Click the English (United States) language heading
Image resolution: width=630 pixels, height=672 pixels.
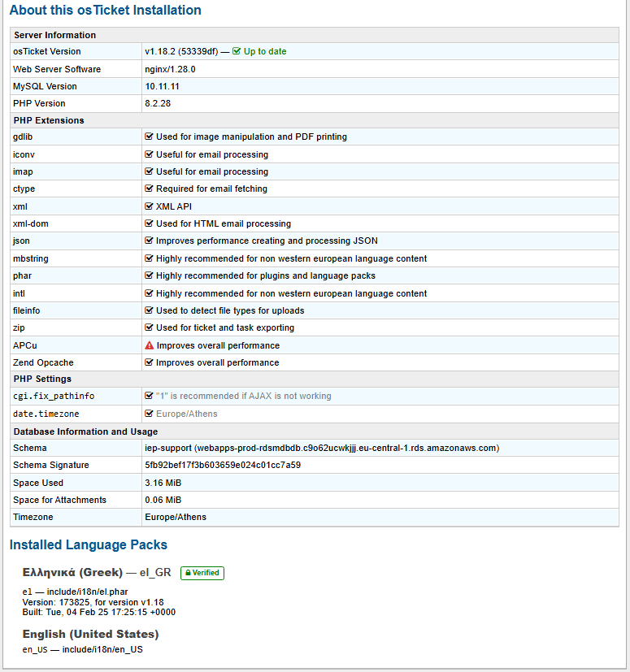[x=90, y=634]
